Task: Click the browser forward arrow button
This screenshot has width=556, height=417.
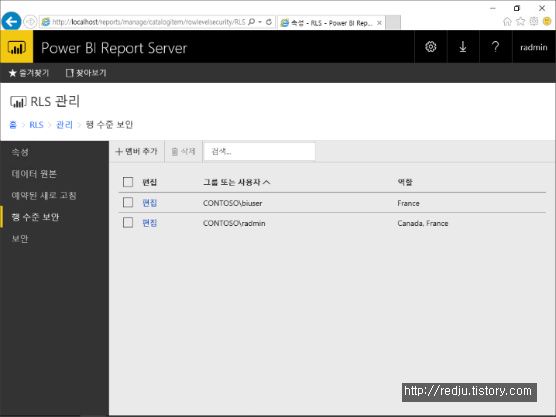Action: (x=30, y=22)
